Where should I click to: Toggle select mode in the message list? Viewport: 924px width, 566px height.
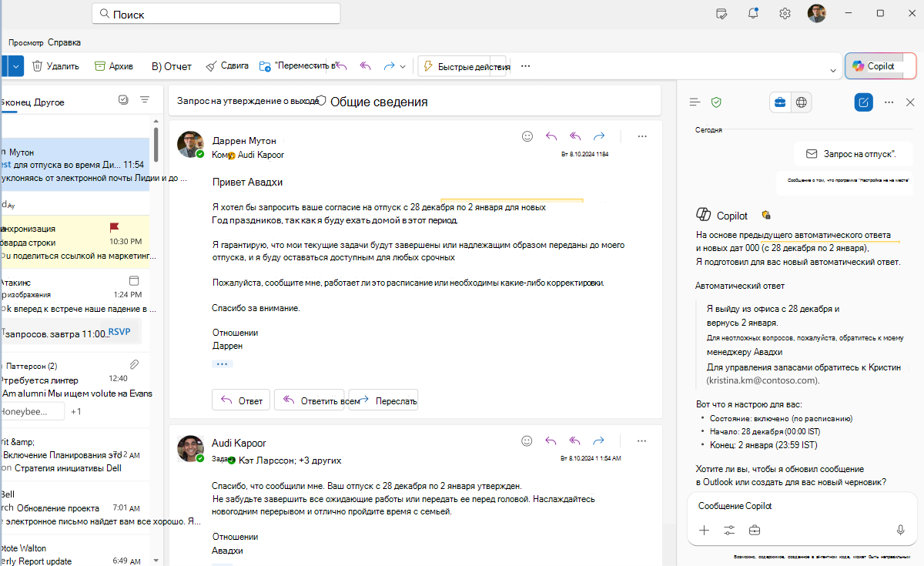(123, 99)
